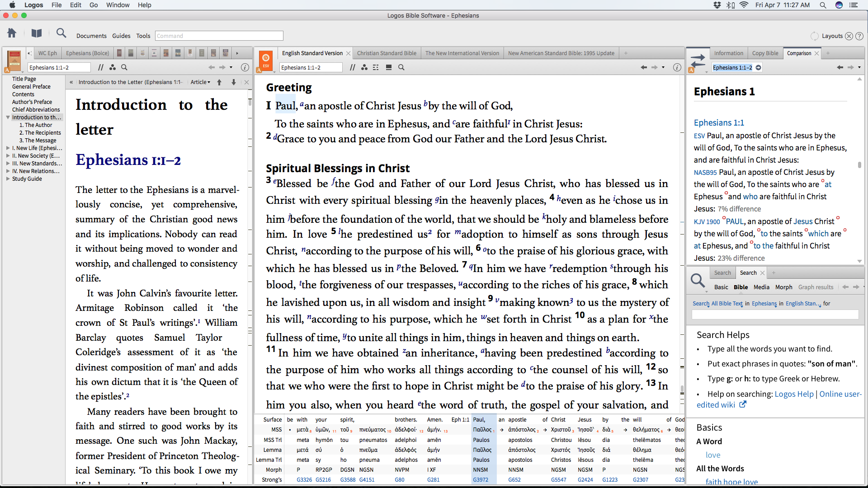This screenshot has width=868, height=488.
Task: Click the Command input field
Action: click(x=219, y=36)
